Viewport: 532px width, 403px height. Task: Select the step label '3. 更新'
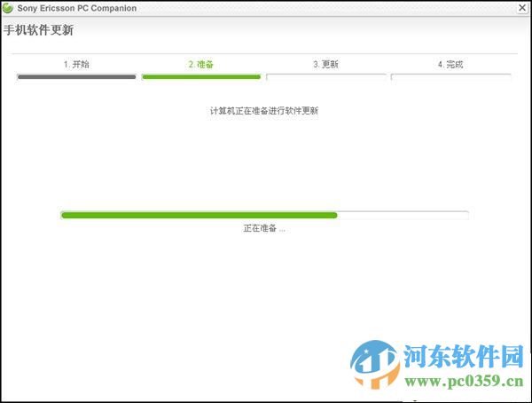326,64
